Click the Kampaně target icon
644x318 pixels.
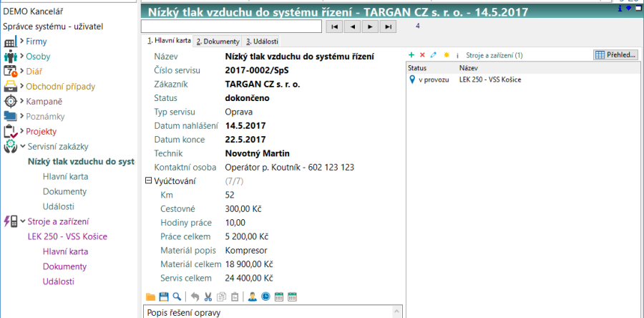(11, 102)
